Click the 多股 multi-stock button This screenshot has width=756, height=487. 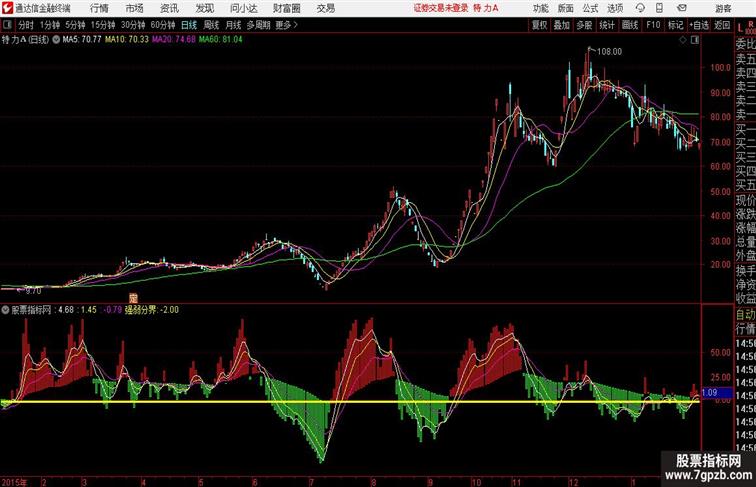coord(584,25)
